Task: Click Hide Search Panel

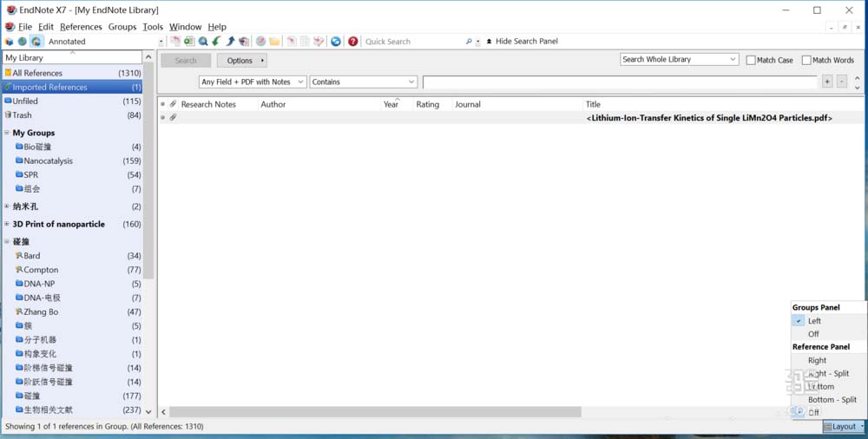Action: (522, 42)
